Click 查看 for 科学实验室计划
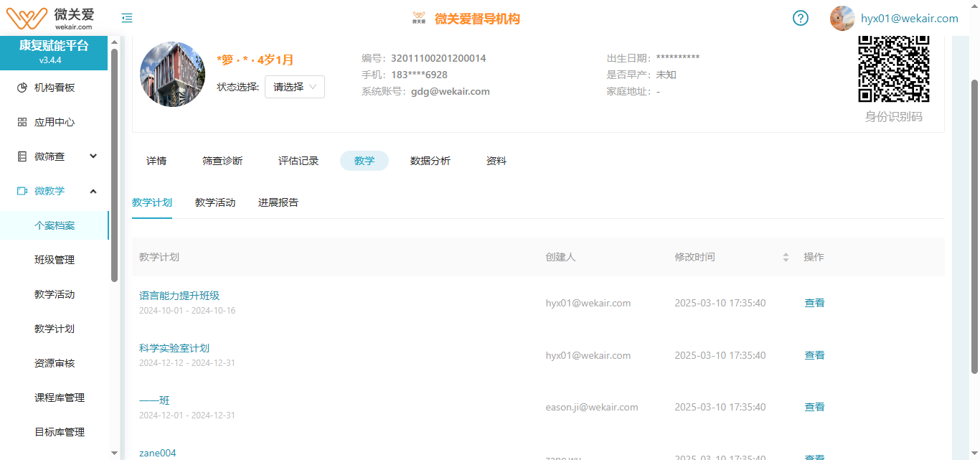 (x=814, y=355)
